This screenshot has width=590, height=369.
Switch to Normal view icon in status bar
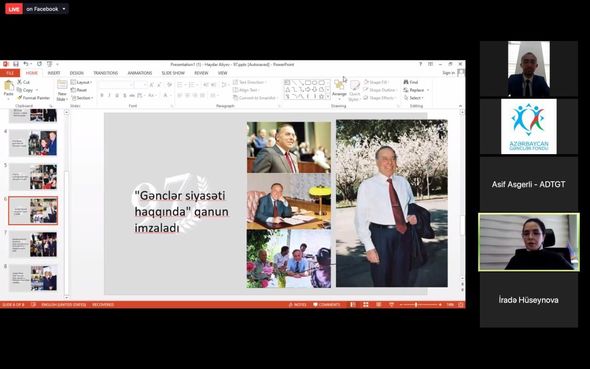(353, 305)
